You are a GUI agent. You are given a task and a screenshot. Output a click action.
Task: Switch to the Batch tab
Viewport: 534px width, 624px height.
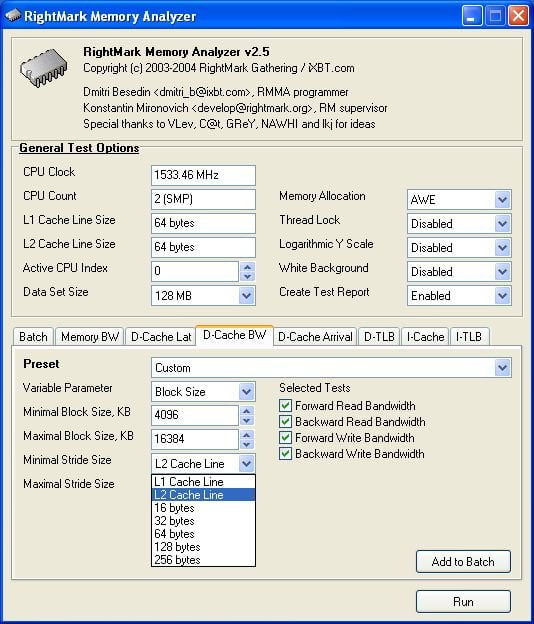coord(33,337)
